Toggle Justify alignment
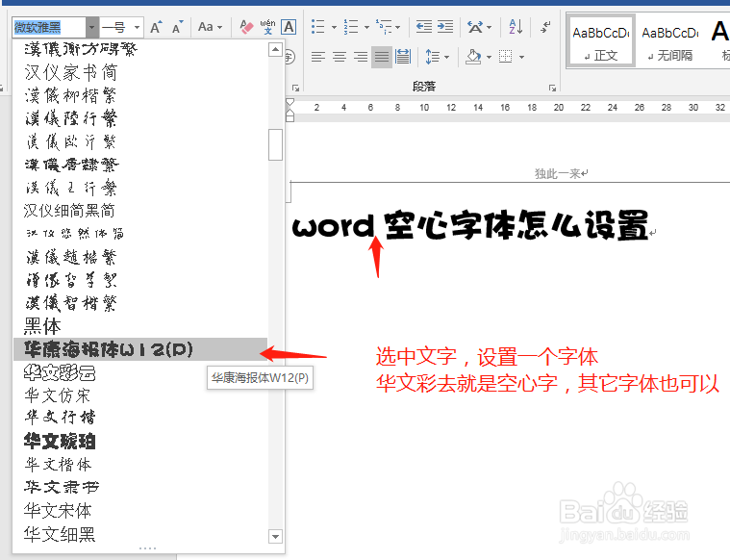Screen dimensions: 730x560 (382, 57)
